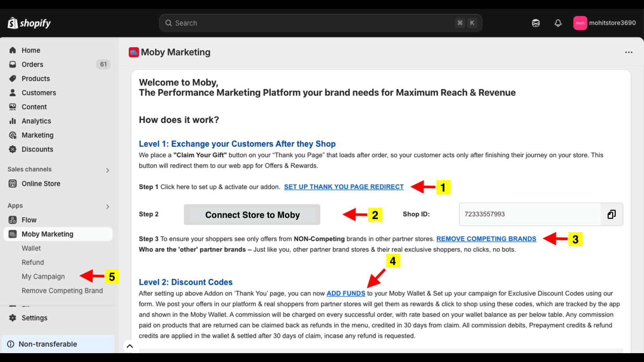This screenshot has height=362, width=644.
Task: Open notifications bell
Action: 558,23
